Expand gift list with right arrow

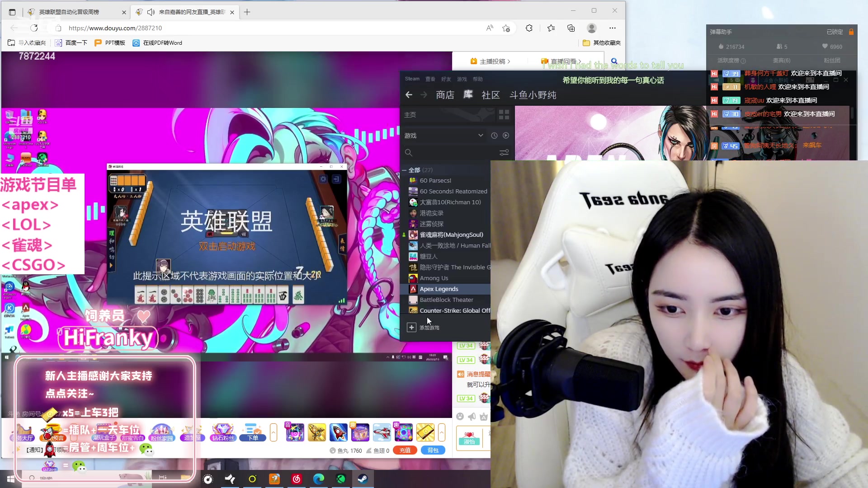(x=442, y=432)
